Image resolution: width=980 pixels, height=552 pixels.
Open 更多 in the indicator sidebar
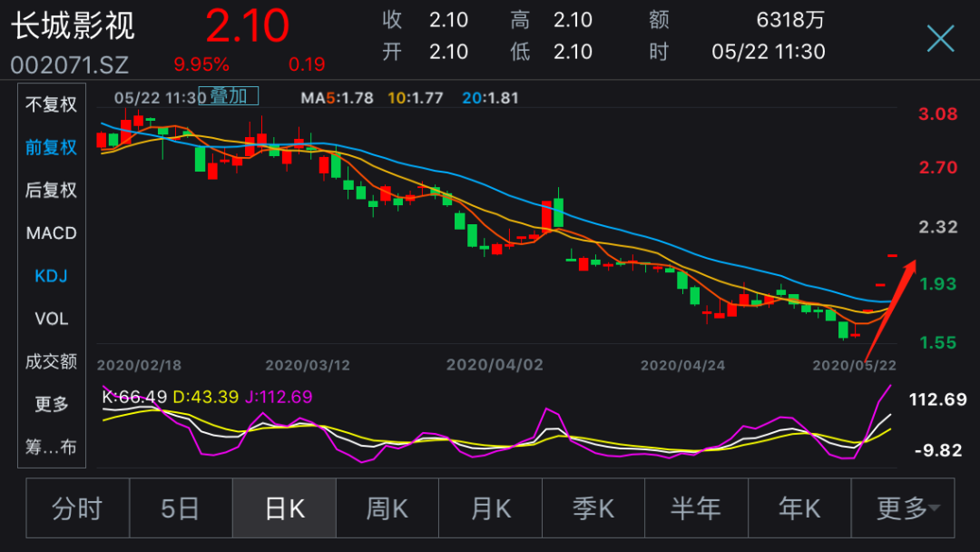click(x=51, y=404)
